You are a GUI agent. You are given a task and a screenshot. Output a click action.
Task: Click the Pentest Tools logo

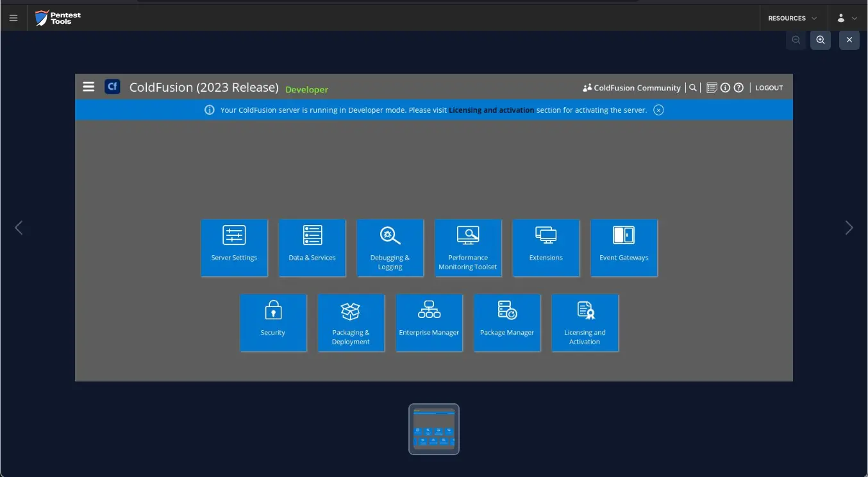click(58, 18)
